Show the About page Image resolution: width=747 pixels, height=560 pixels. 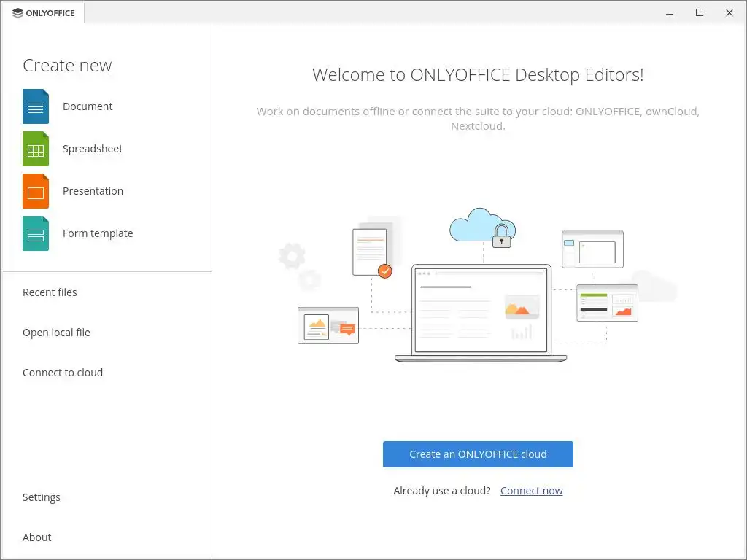(x=36, y=537)
